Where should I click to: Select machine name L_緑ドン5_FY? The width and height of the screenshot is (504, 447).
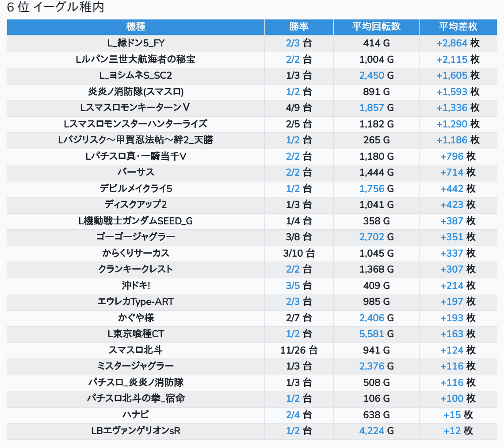[136, 43]
